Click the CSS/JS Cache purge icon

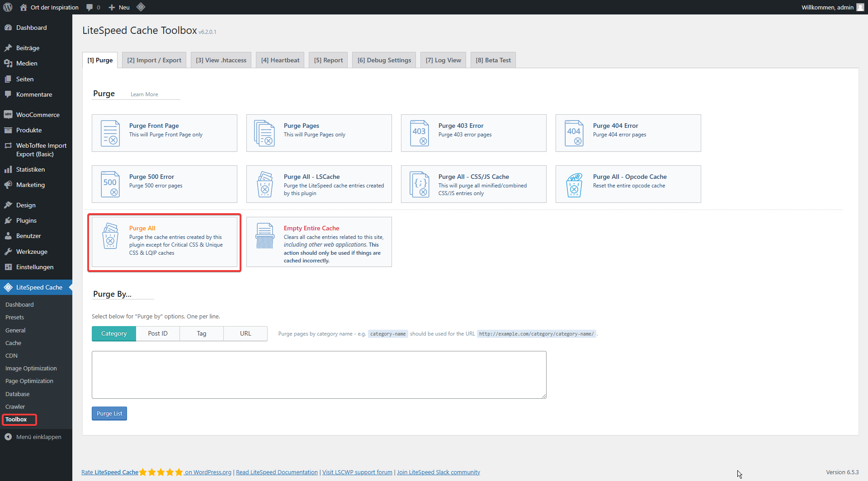[x=420, y=184]
